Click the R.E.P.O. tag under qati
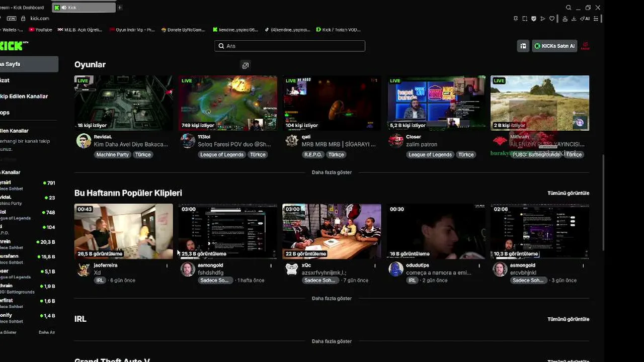The height and width of the screenshot is (362, 644). click(x=313, y=155)
